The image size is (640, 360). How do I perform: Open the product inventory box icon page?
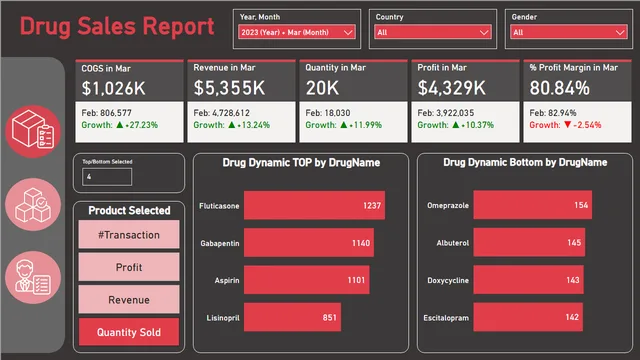(33, 131)
